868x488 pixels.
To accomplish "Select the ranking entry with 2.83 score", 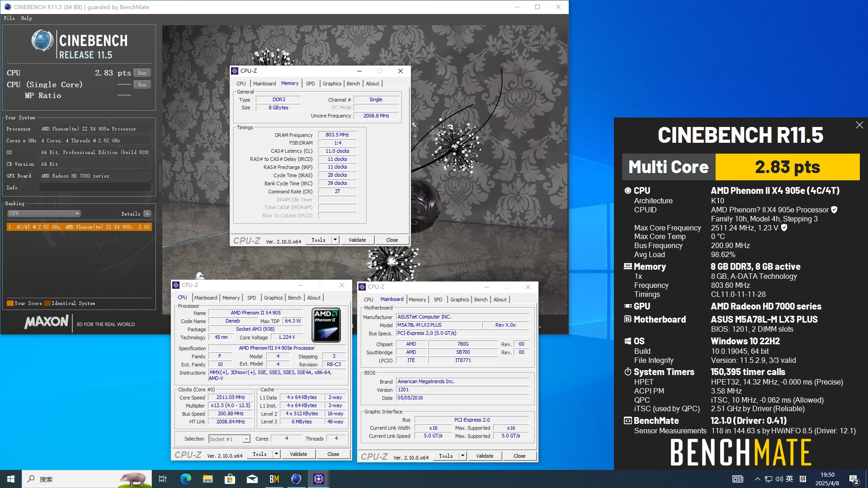I will pos(79,227).
